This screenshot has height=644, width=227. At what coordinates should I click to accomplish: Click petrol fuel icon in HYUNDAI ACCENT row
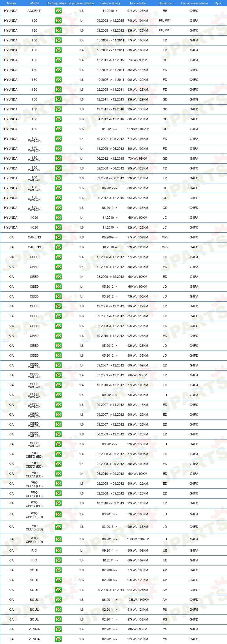point(58,11)
